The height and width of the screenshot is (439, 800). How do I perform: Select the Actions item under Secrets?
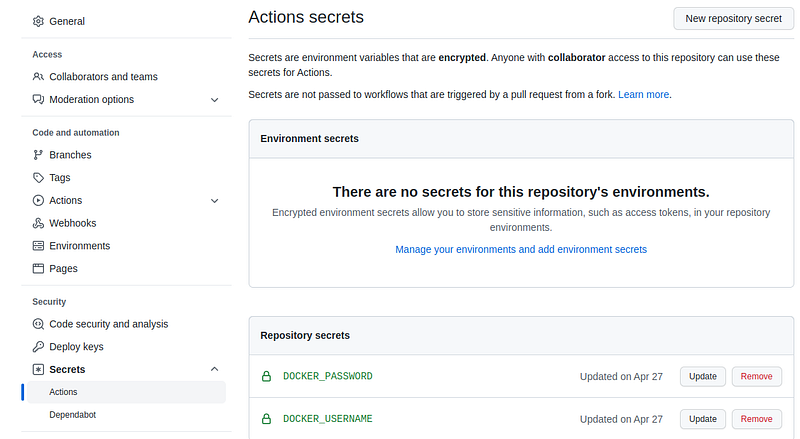coord(63,392)
